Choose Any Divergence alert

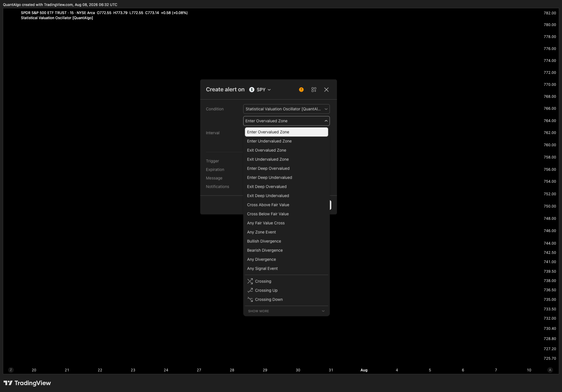(286, 260)
